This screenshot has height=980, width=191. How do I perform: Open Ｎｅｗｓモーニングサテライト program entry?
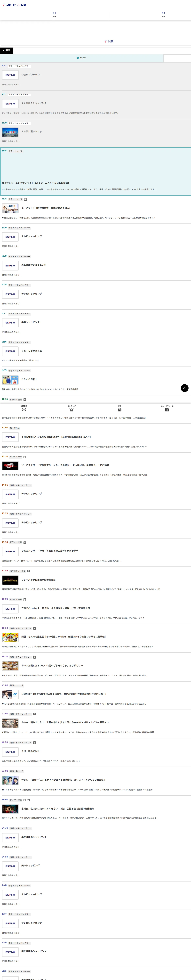tap(95, 171)
